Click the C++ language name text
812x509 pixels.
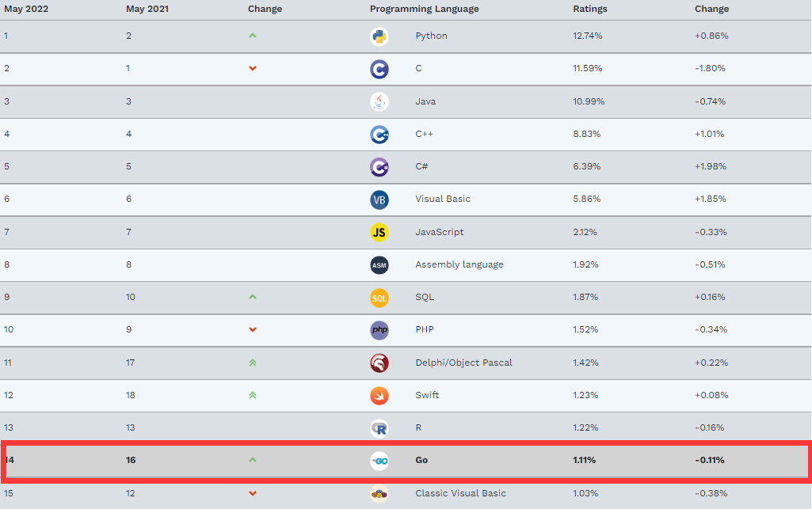[424, 134]
